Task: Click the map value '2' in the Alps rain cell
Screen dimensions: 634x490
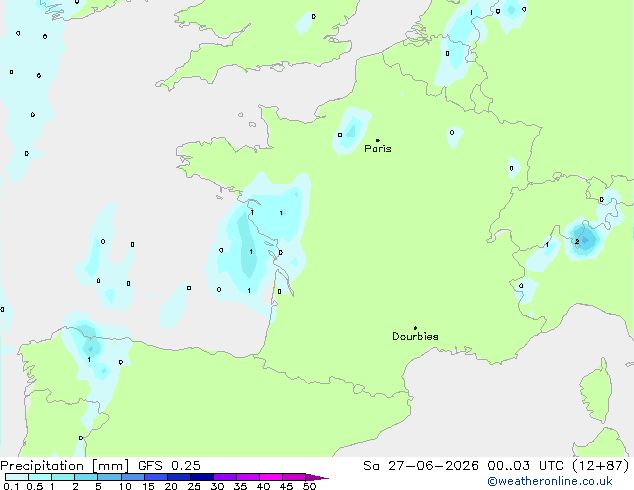Action: click(x=577, y=242)
